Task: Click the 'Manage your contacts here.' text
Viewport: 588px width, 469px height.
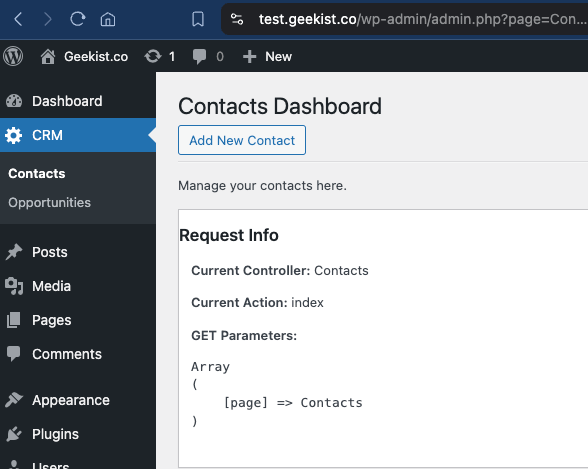Action: click(262, 186)
